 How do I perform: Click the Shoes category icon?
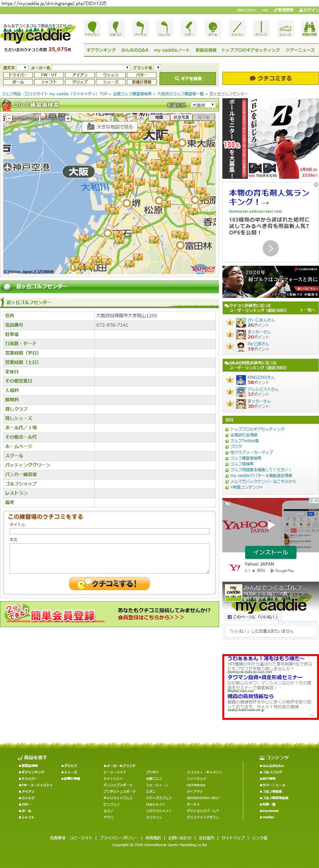tap(285, 29)
